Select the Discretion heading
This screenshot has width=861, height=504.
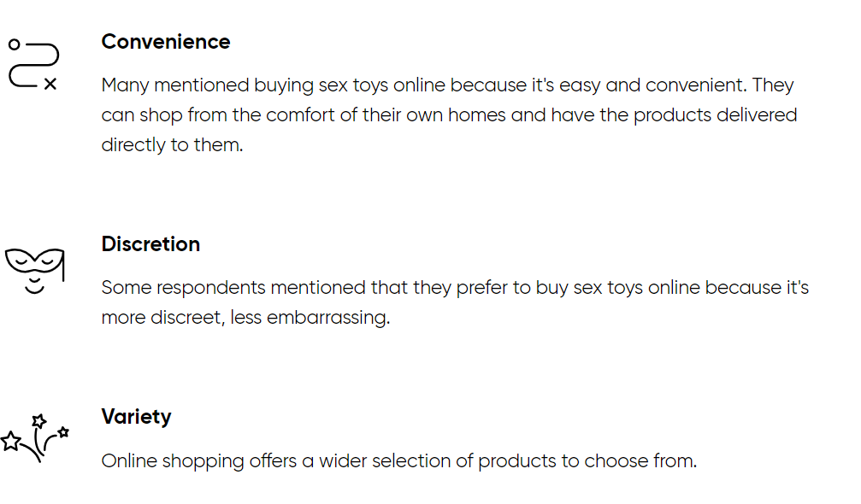coord(151,244)
